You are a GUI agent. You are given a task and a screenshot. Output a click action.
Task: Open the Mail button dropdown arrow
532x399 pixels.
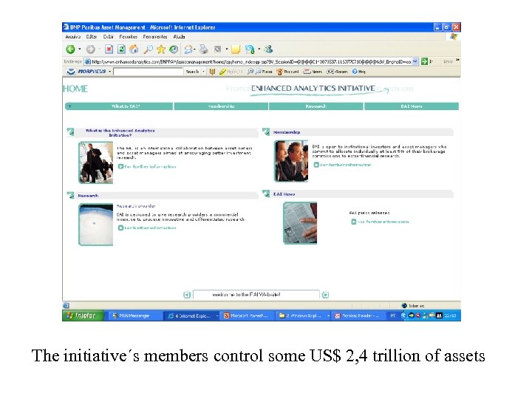(x=195, y=50)
